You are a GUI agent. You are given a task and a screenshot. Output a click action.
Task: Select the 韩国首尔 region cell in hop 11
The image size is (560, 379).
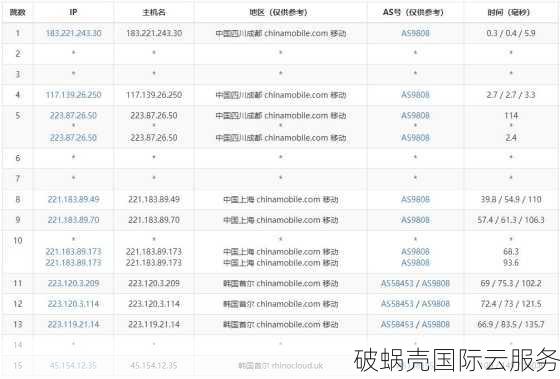tap(281, 283)
